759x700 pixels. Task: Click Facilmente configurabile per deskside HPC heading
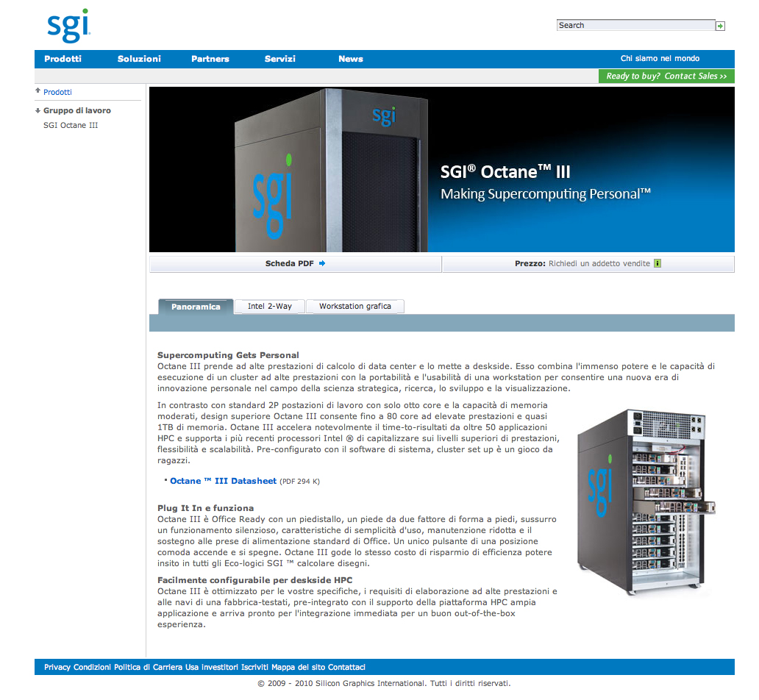pyautogui.click(x=254, y=580)
